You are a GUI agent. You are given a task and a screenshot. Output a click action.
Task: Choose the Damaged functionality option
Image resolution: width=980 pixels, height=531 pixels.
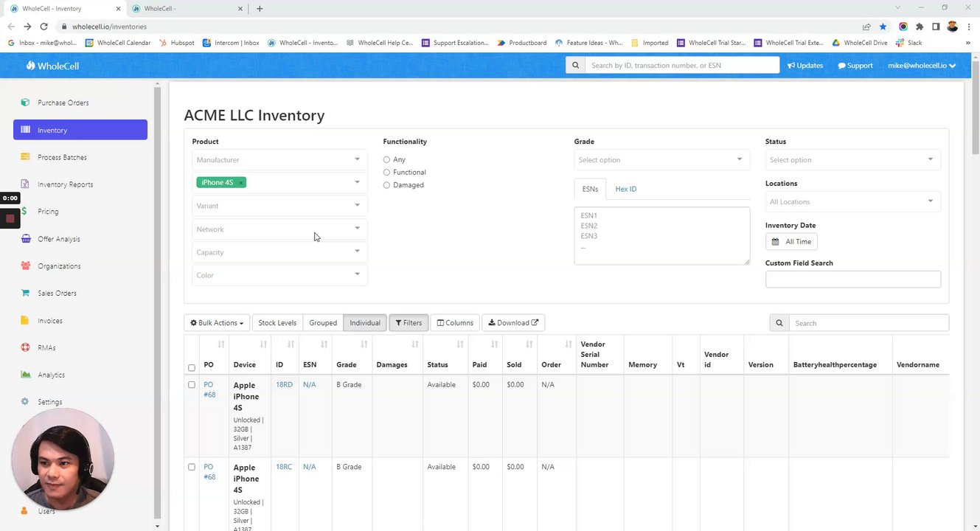386,185
